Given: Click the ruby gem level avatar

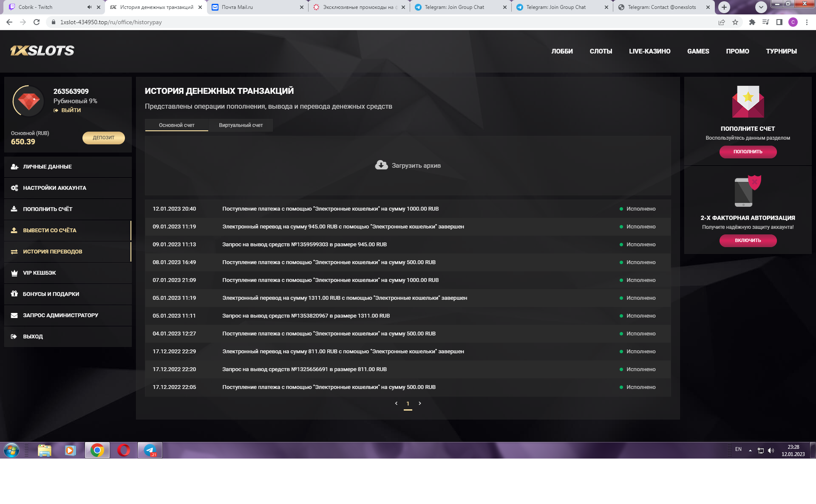Looking at the screenshot, I should coord(28,101).
